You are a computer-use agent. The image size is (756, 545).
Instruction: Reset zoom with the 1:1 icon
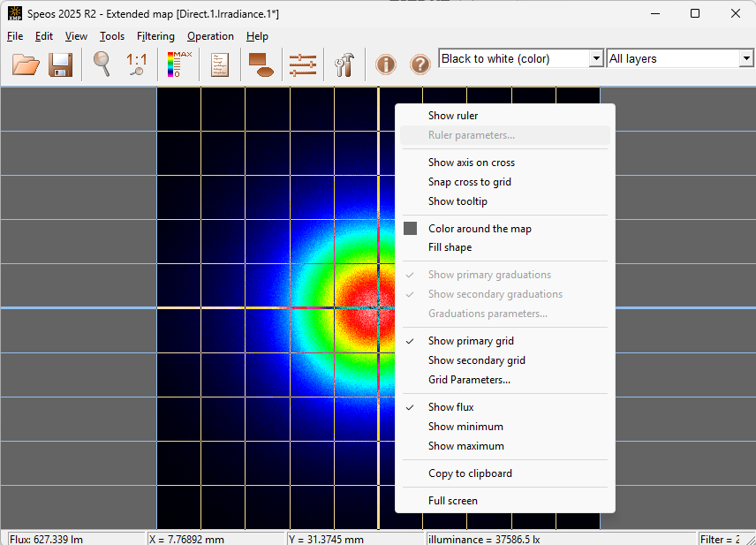pos(136,64)
